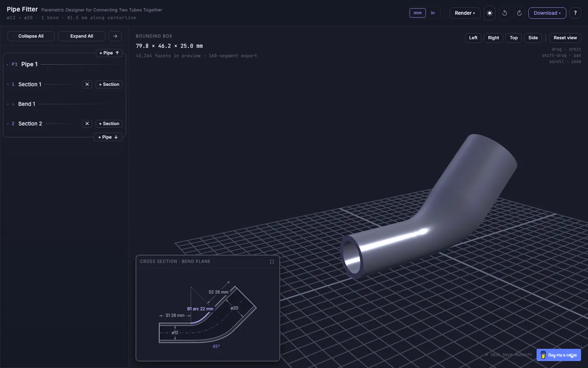Click the redo arrow icon
This screenshot has width=588, height=368.
(x=519, y=13)
